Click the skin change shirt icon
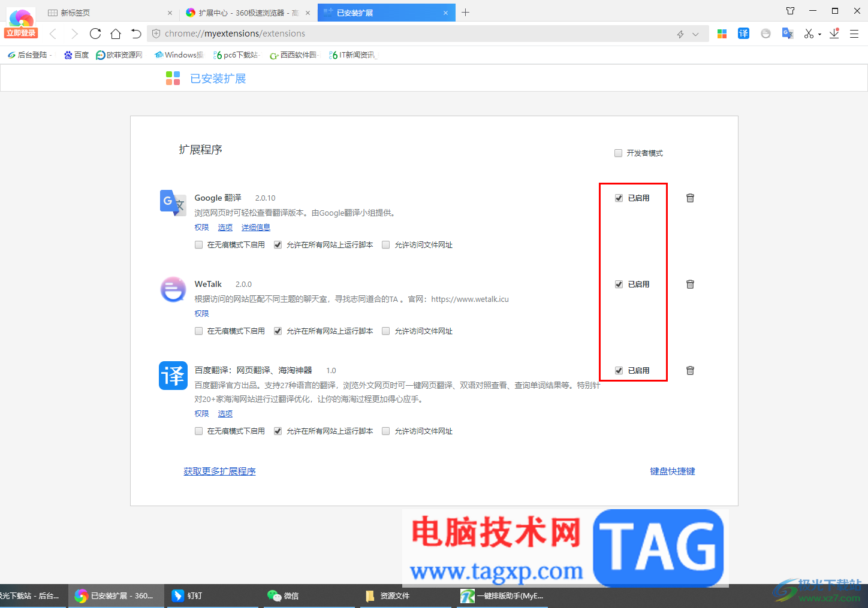The image size is (868, 608). 791,11
